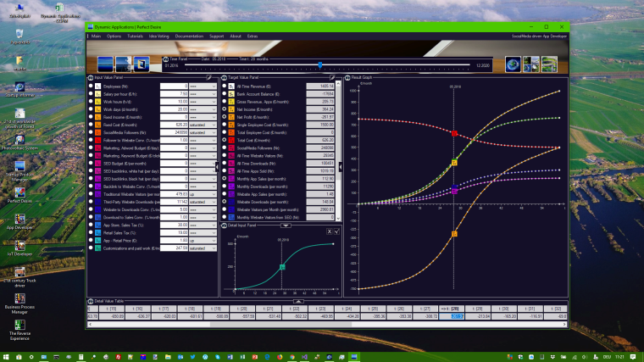The image size is (644, 362).
Task: Click the Target Value Panel edit pencil icon
Action: pos(331,77)
